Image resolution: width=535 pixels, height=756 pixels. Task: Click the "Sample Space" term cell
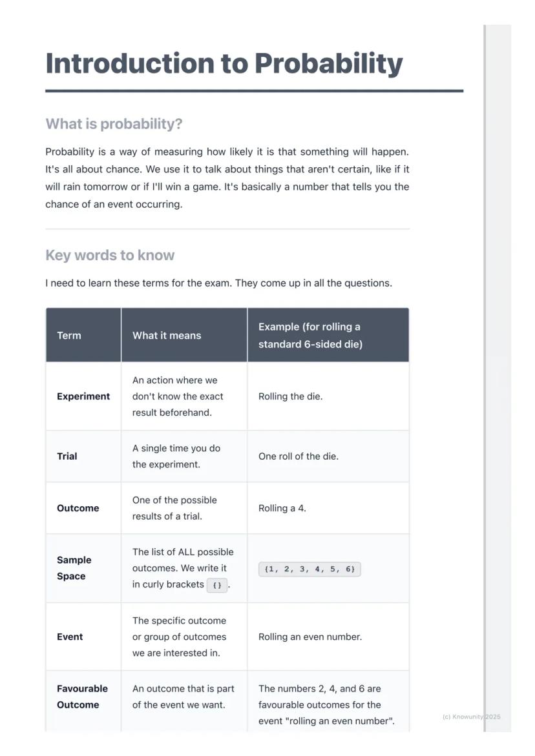(74, 568)
